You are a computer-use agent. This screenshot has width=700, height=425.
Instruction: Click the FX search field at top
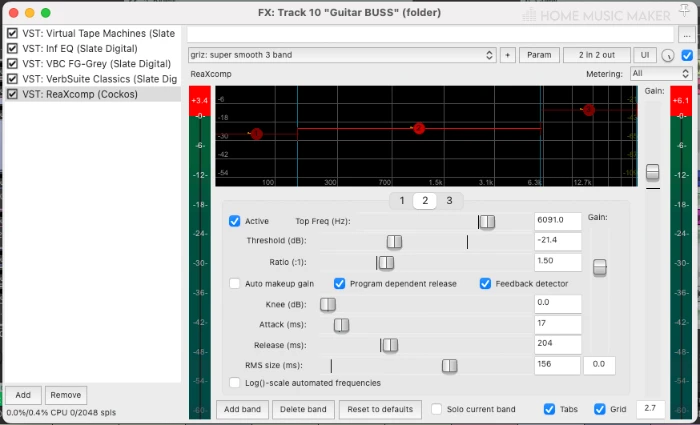tap(430, 34)
